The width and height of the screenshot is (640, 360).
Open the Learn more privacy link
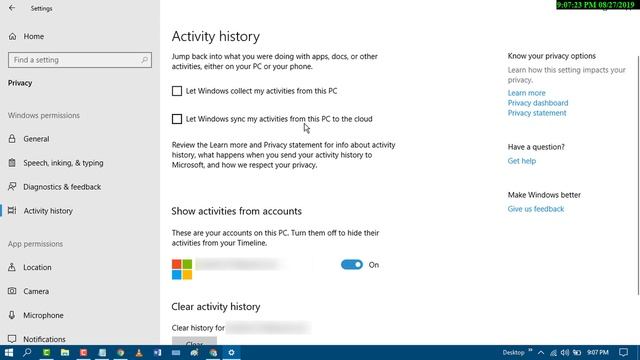(x=527, y=93)
